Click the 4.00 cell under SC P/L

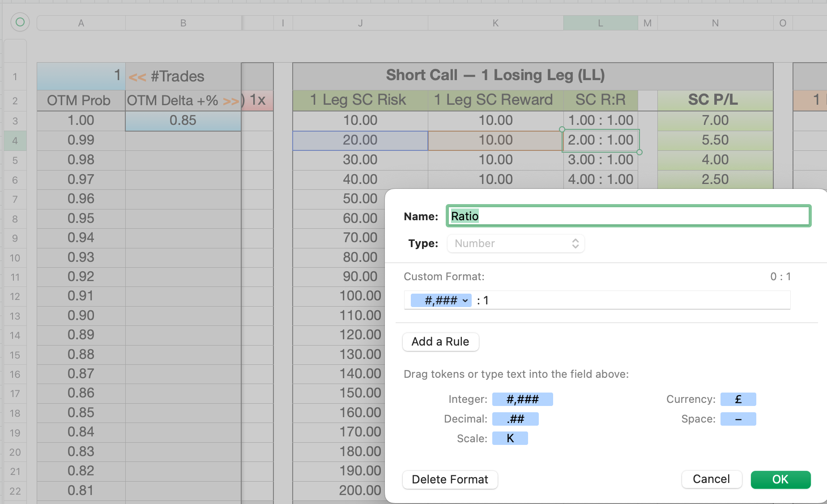[715, 160]
